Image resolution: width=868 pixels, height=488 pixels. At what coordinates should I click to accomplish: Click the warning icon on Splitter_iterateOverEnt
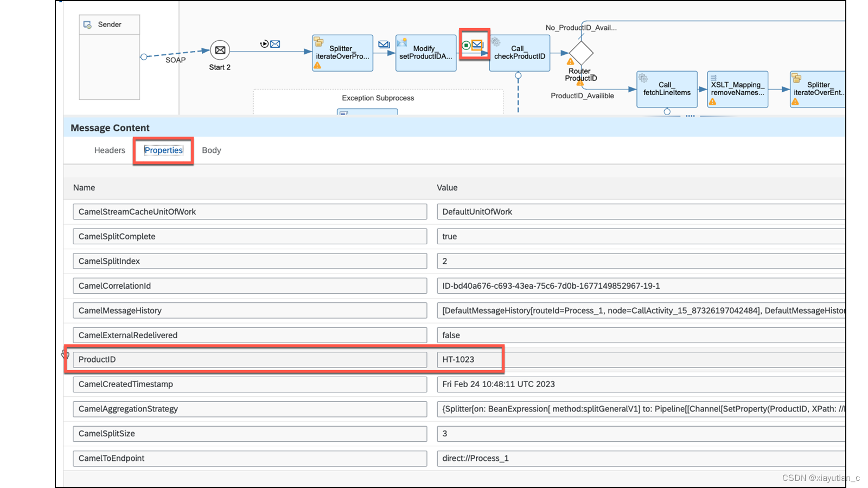point(795,102)
